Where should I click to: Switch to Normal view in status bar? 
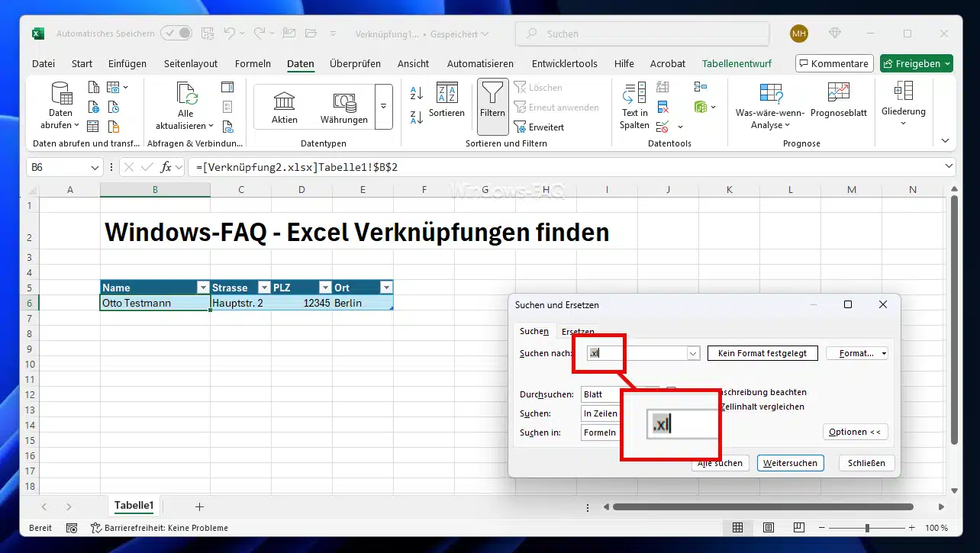[737, 528]
